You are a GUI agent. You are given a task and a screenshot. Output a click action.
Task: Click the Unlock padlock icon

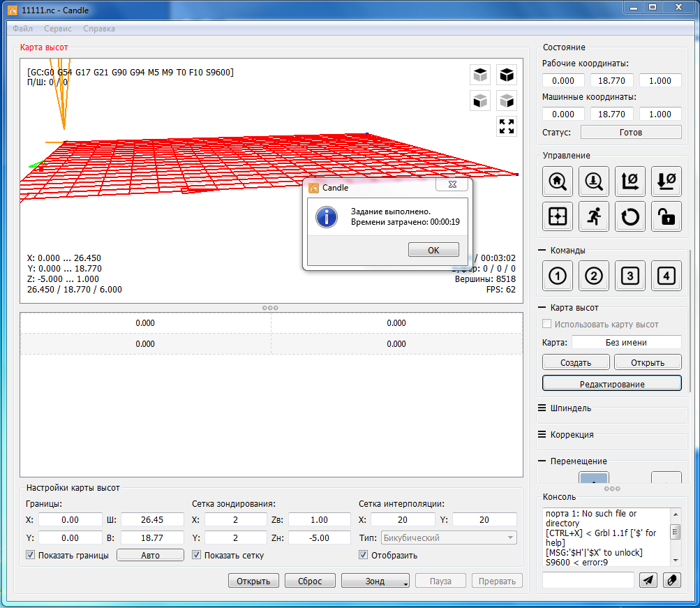667,216
